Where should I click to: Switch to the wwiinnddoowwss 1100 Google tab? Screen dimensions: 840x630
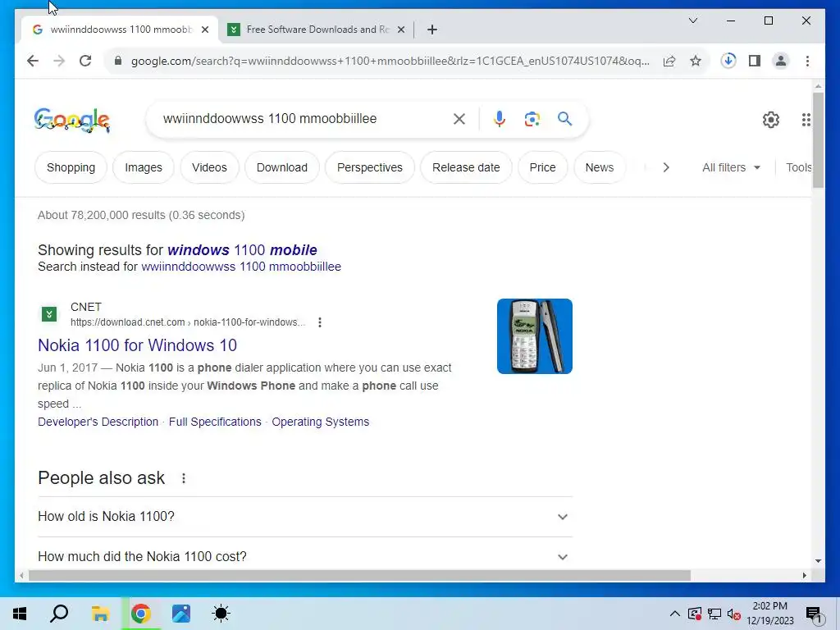[x=120, y=30]
